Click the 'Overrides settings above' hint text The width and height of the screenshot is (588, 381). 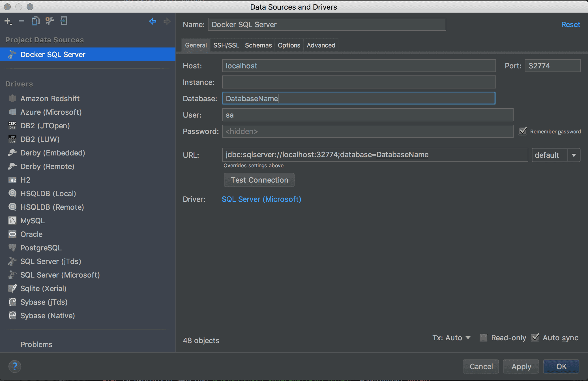(x=254, y=166)
